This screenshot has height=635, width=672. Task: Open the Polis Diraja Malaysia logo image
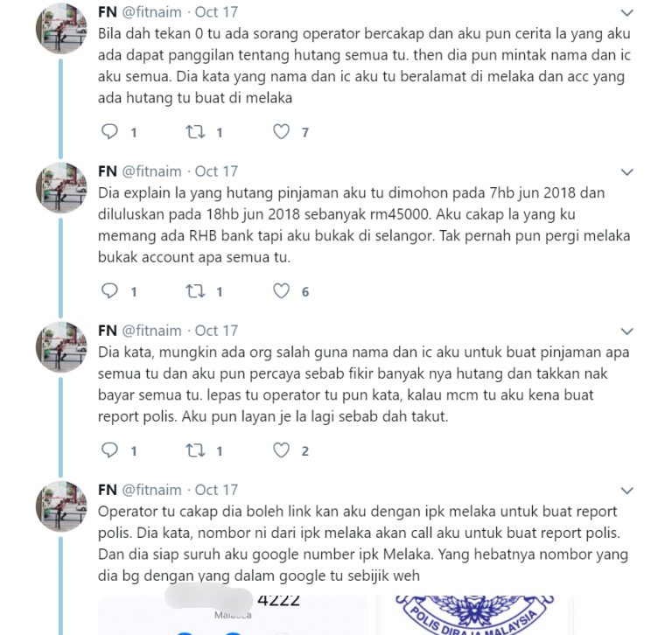click(x=475, y=615)
